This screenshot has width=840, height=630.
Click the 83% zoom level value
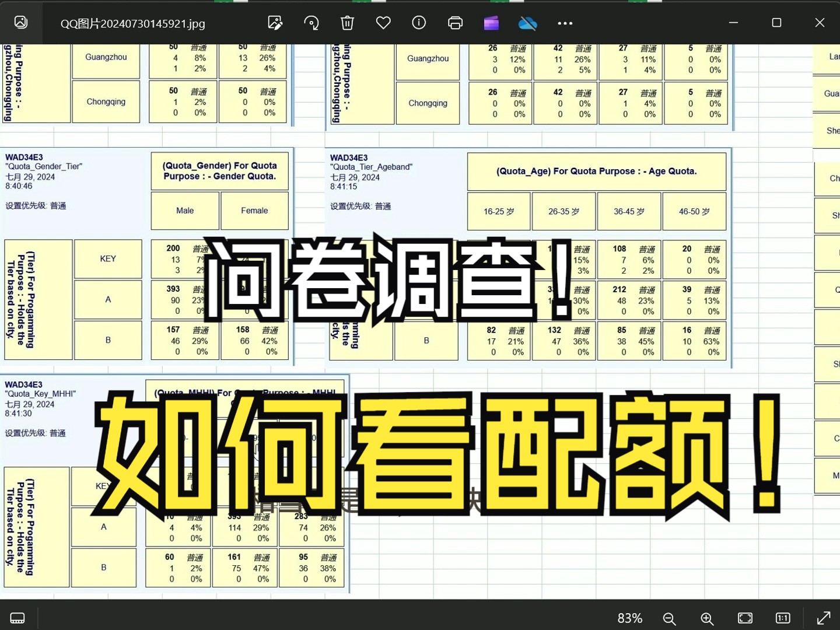(630, 618)
